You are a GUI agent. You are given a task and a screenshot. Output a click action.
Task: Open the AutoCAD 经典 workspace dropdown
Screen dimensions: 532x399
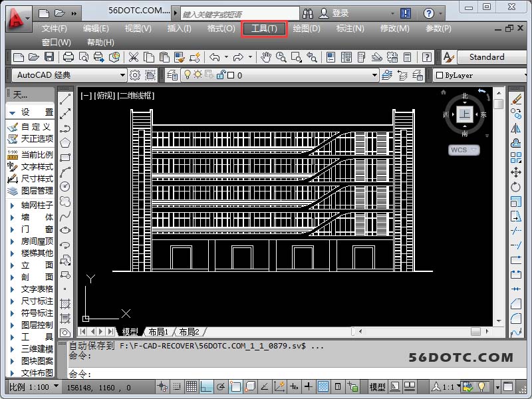[x=122, y=75]
